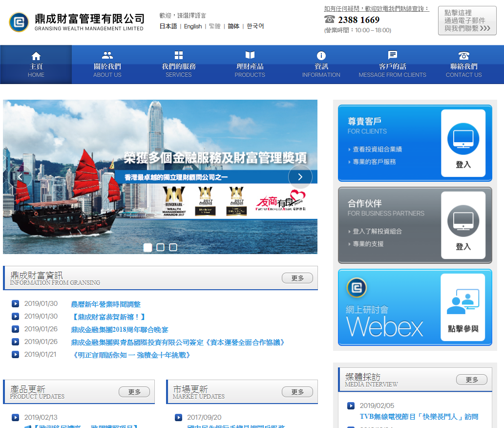Click 專業的支援 in Business Partners panel
The image size is (504, 428).
point(368,244)
